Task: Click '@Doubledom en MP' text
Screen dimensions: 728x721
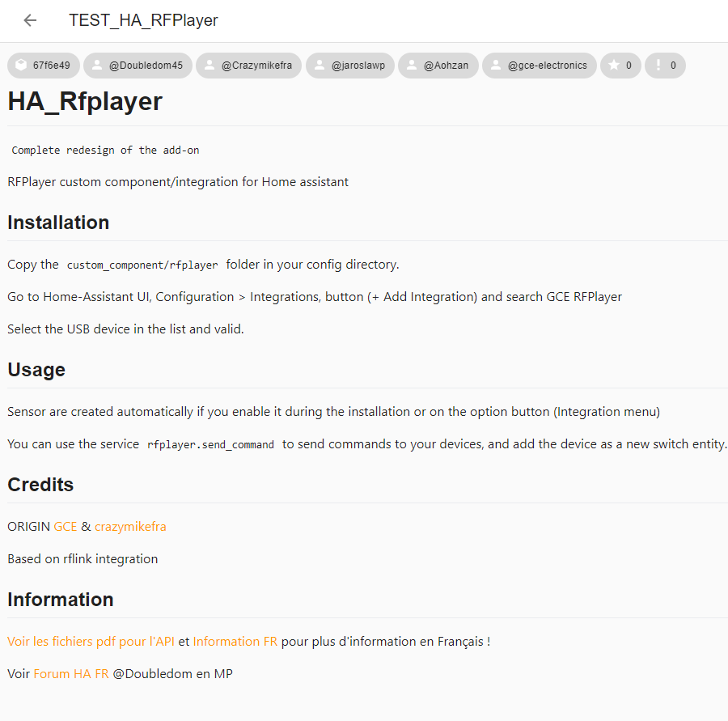Action: (173, 673)
